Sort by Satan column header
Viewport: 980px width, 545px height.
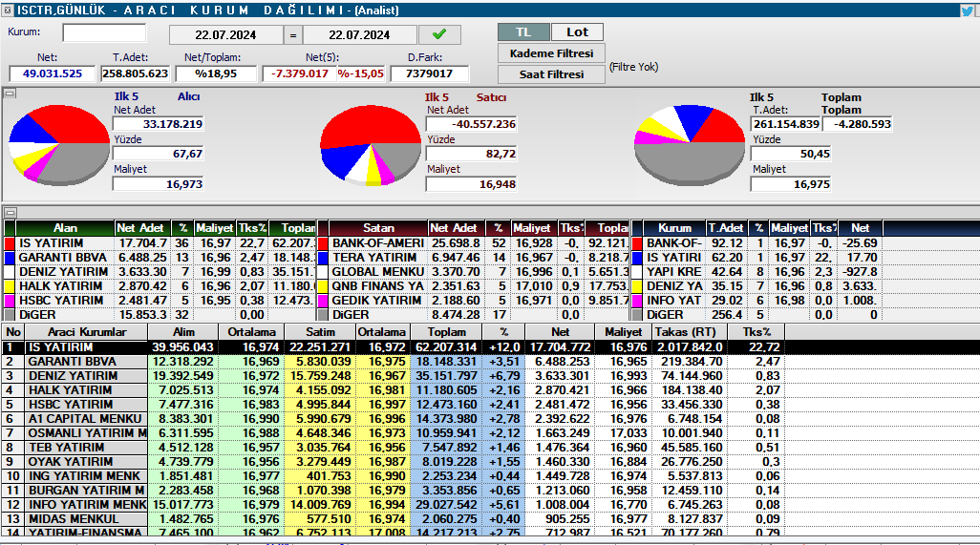[x=378, y=228]
